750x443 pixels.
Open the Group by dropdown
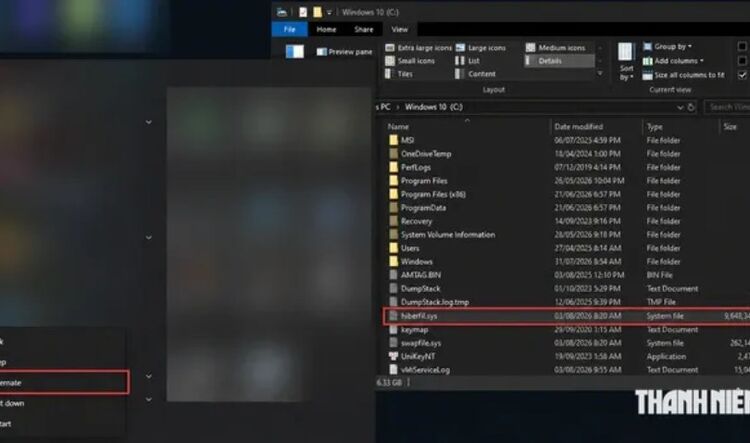pos(667,46)
